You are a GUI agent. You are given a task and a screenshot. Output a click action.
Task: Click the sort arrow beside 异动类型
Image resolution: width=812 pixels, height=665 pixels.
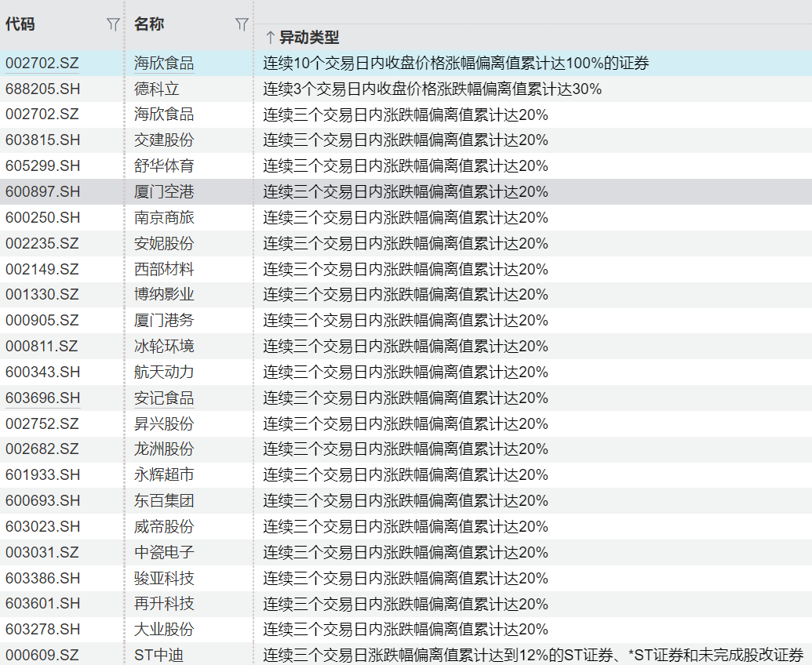tap(270, 38)
